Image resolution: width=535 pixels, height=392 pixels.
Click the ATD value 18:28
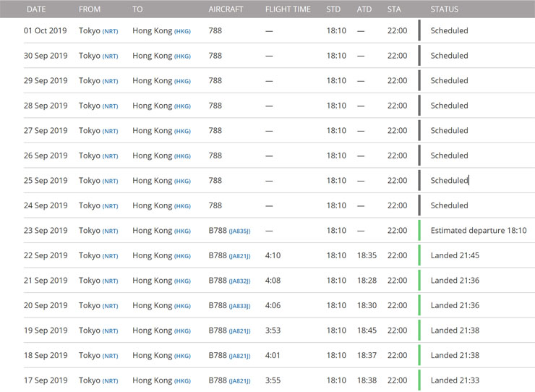[367, 281]
